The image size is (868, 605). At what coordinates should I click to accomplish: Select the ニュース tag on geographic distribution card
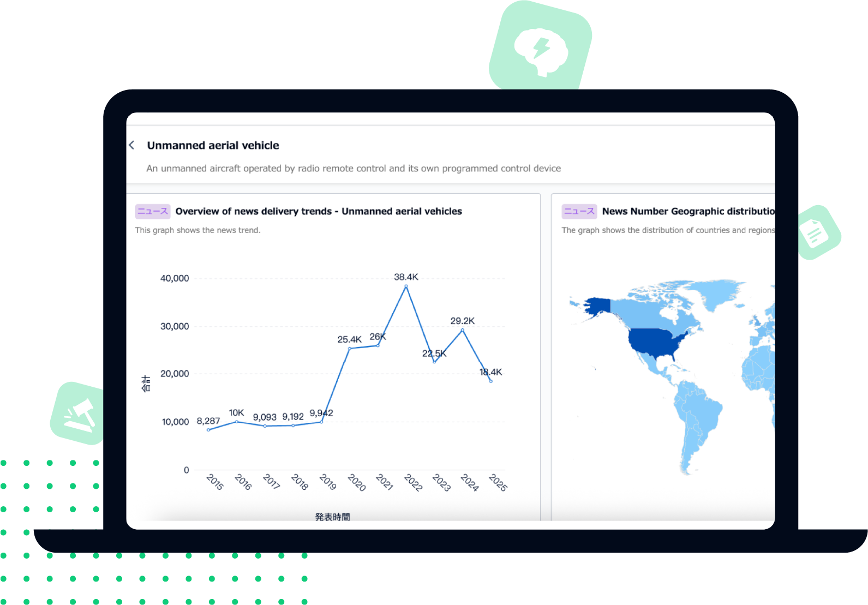[x=579, y=212]
